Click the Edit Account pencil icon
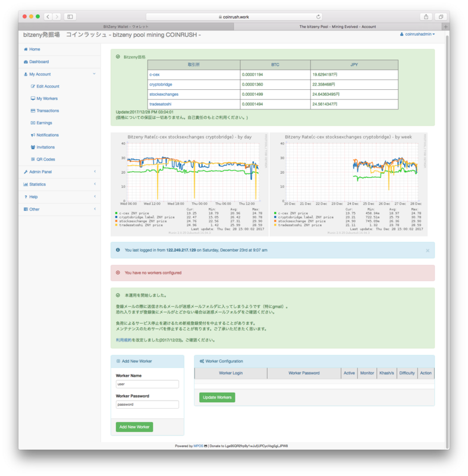Viewport: 468px width, 476px height. tap(33, 86)
